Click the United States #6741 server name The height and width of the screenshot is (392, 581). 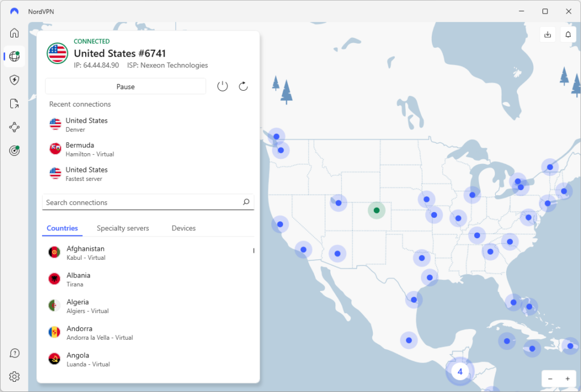[x=120, y=53]
